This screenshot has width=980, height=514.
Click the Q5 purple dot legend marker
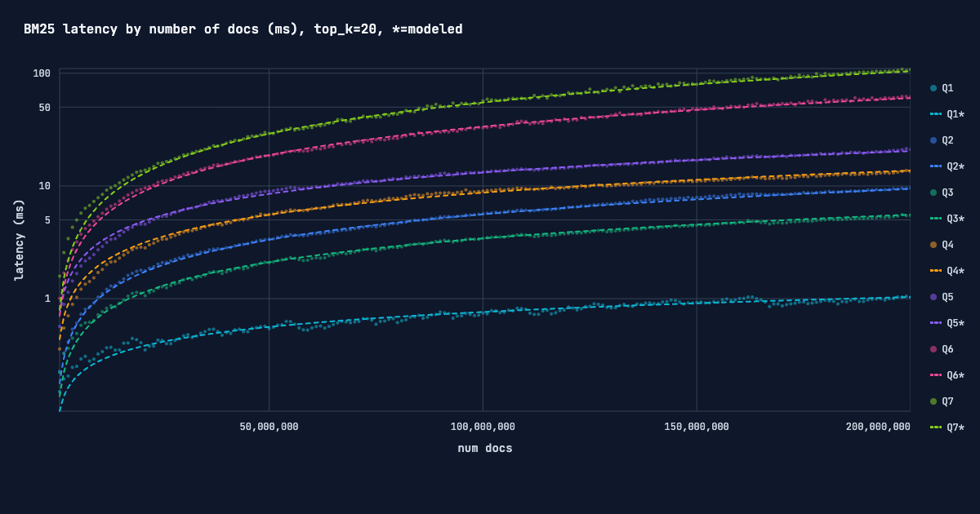[x=933, y=297]
